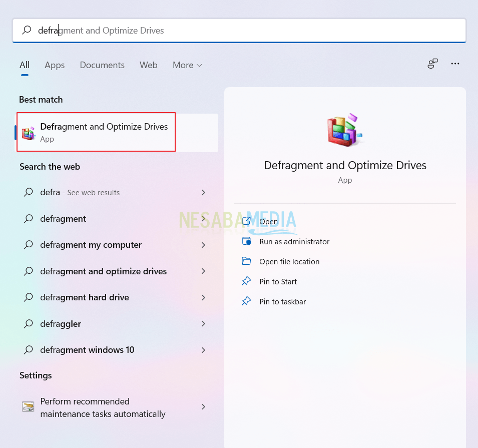Open the three-dots more options menu
Viewport: 478px width, 448px height.
(x=455, y=64)
